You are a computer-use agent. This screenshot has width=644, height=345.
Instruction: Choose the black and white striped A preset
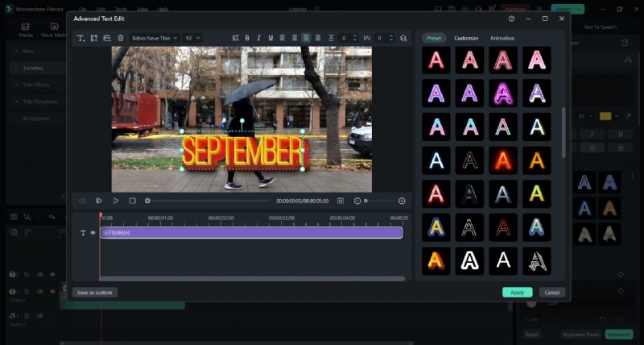pos(537,261)
